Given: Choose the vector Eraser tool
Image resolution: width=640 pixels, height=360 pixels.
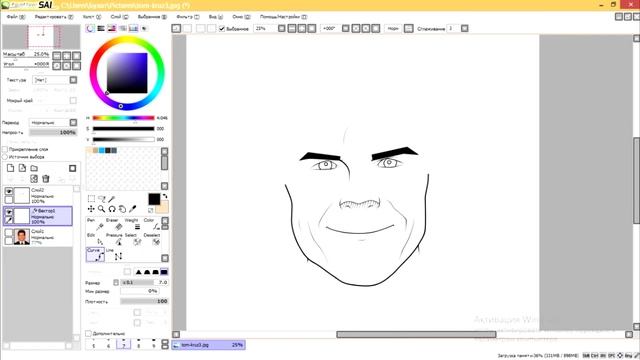Looking at the screenshot, I should point(114,224).
